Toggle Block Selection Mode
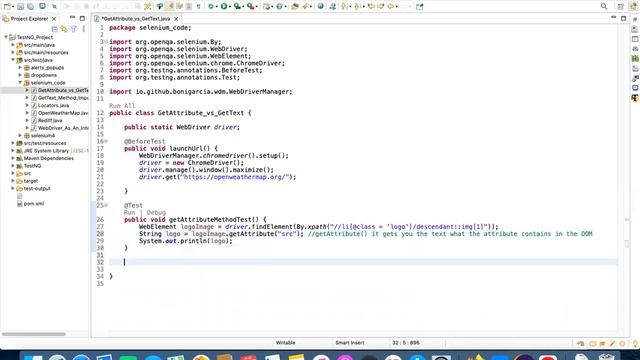Image resolution: width=640 pixels, height=360 pixels. pyautogui.click(x=189, y=7)
